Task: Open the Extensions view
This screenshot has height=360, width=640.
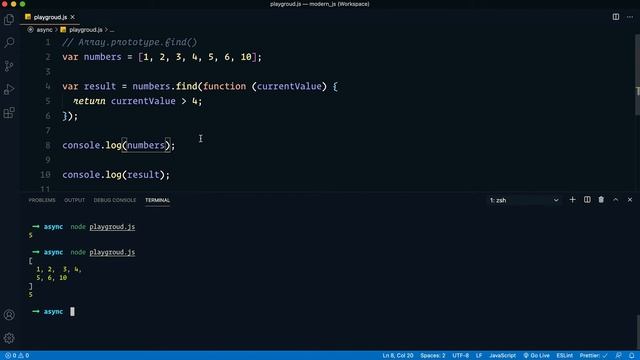Action: pos(9,113)
